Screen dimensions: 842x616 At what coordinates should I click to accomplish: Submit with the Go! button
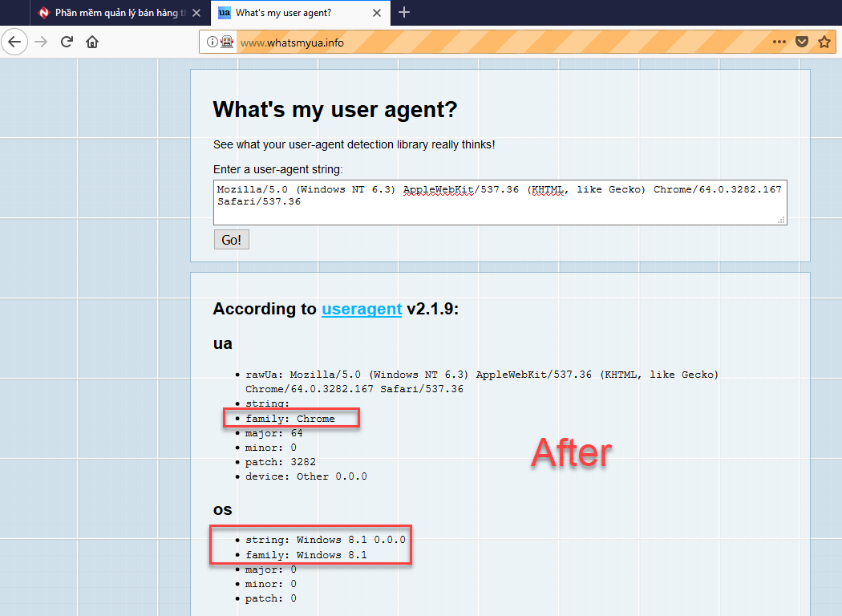click(232, 240)
